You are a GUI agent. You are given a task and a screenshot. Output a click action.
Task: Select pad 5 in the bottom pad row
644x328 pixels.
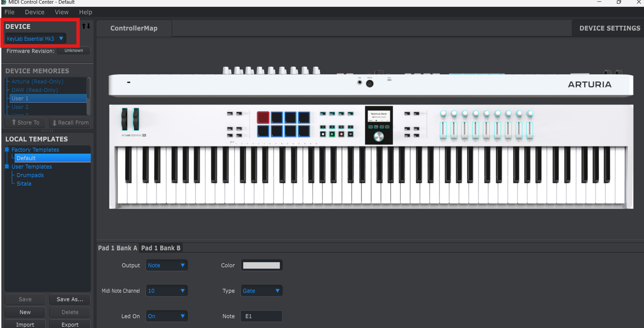263,131
